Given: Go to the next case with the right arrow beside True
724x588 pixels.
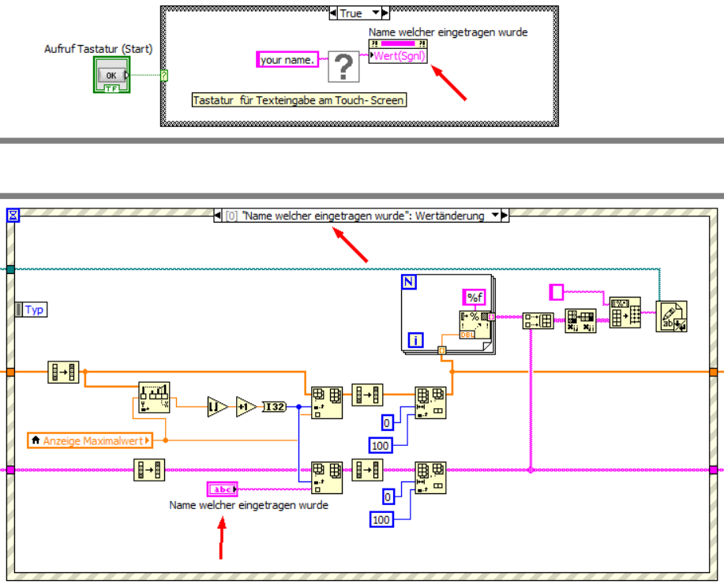Looking at the screenshot, I should point(385,13).
